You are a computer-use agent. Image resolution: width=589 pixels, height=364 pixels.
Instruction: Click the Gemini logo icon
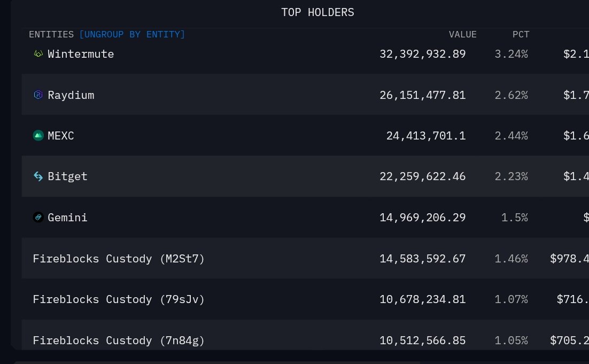38,217
